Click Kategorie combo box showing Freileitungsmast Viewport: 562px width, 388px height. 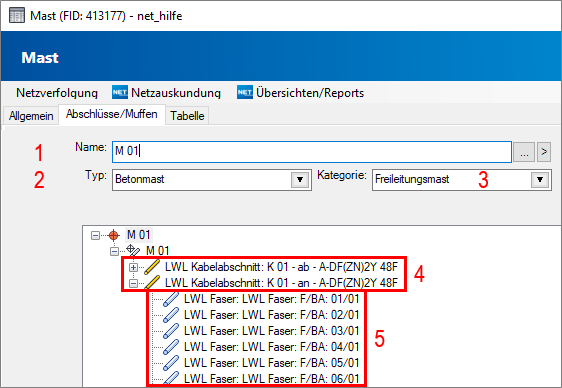coord(462,180)
